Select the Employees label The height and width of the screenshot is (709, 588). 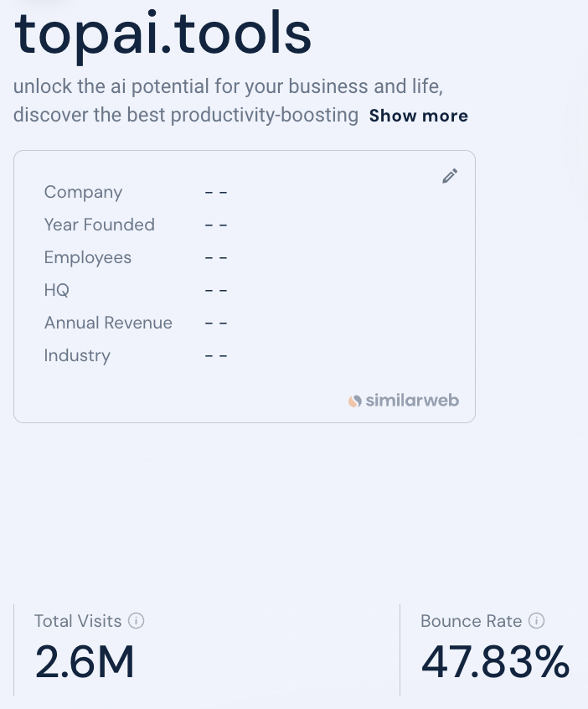click(x=88, y=258)
